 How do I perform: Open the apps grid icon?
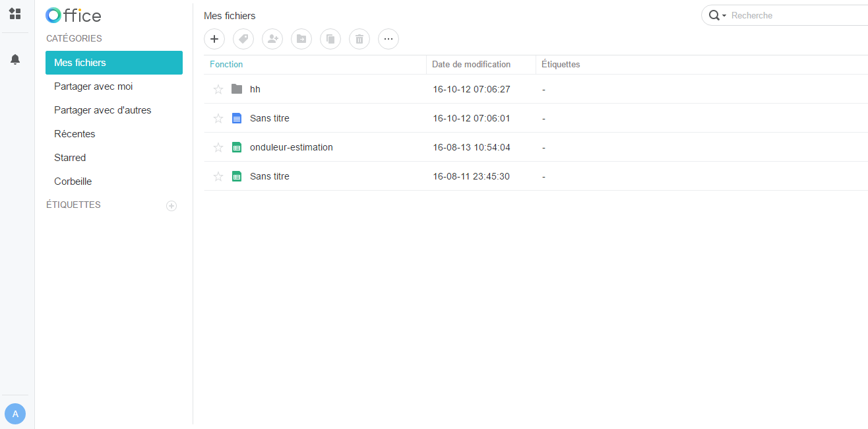click(15, 14)
